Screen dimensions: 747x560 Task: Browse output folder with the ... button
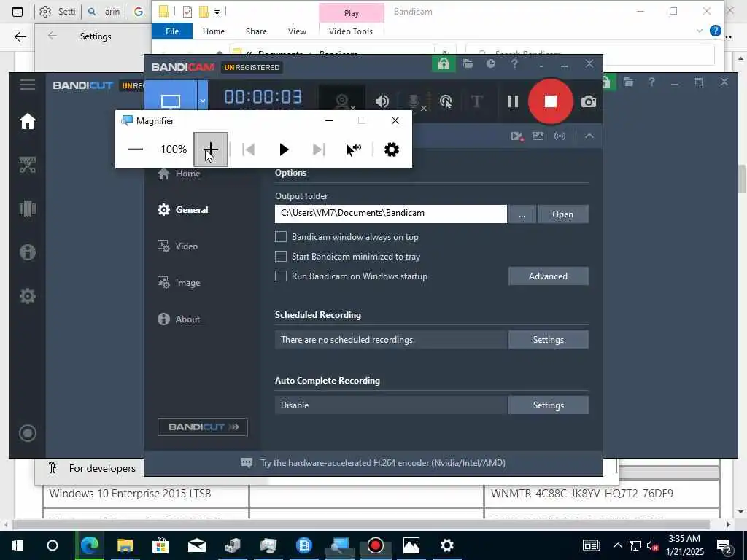tap(522, 214)
